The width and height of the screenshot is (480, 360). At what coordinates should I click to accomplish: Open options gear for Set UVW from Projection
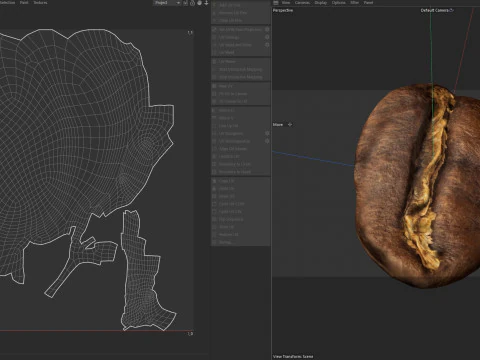pyautogui.click(x=267, y=29)
